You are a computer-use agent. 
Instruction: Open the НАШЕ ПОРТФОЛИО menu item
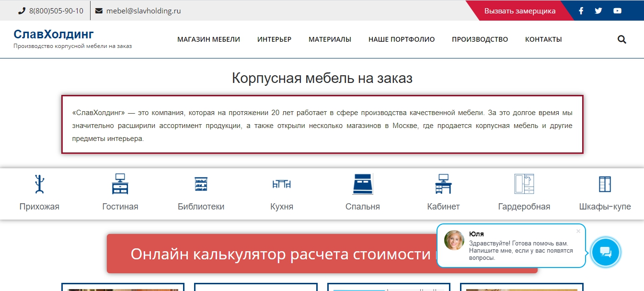coord(402,39)
